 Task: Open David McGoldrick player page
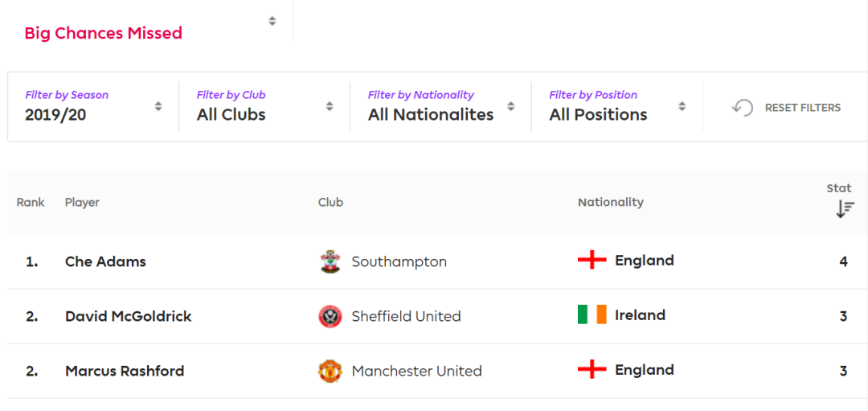click(x=129, y=316)
